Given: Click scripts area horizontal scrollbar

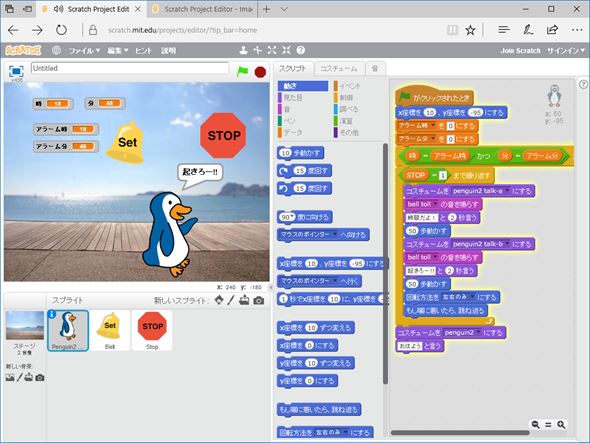Looking at the screenshot, I should (460, 433).
